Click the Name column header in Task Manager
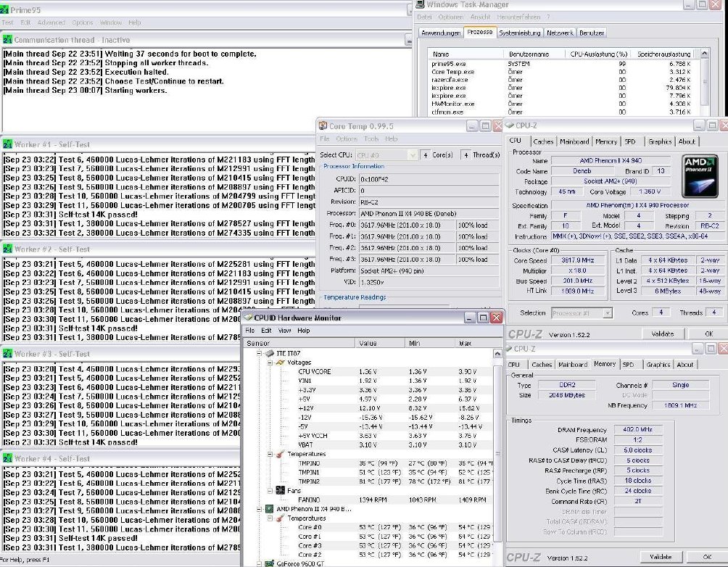The width and height of the screenshot is (728, 567). [x=466, y=54]
